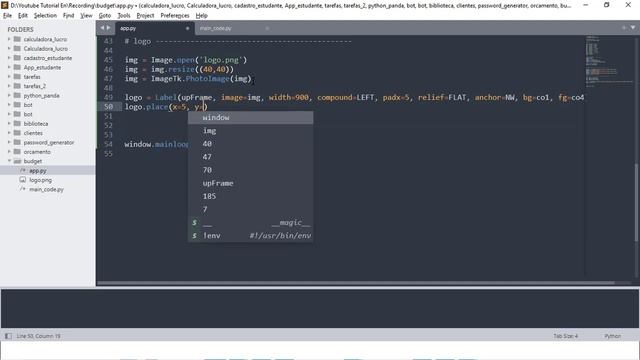Change the Python syntax in status bar
Viewport: 640px width, 360px height.
(613, 336)
